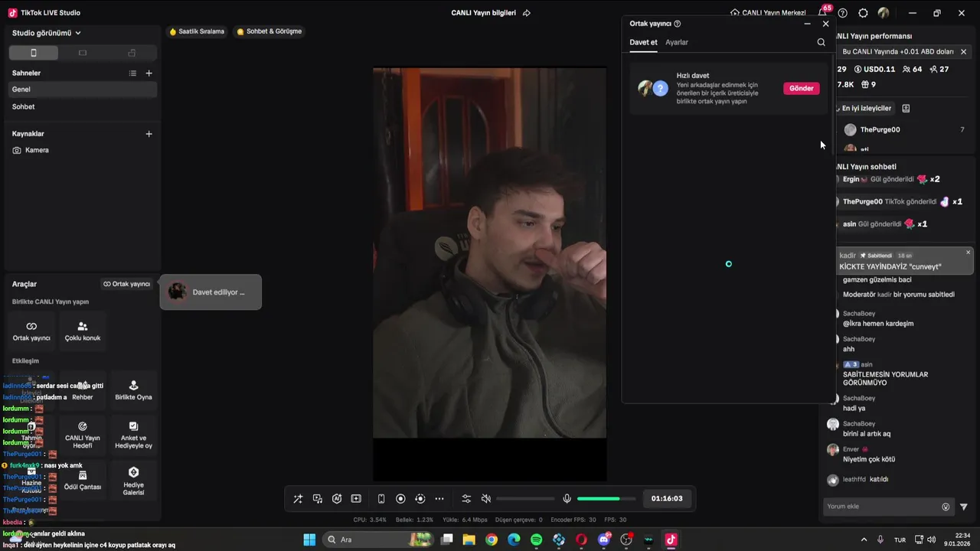The image size is (980, 551).
Task: Open the Ortak yayıncı tool tile
Action: tap(31, 331)
